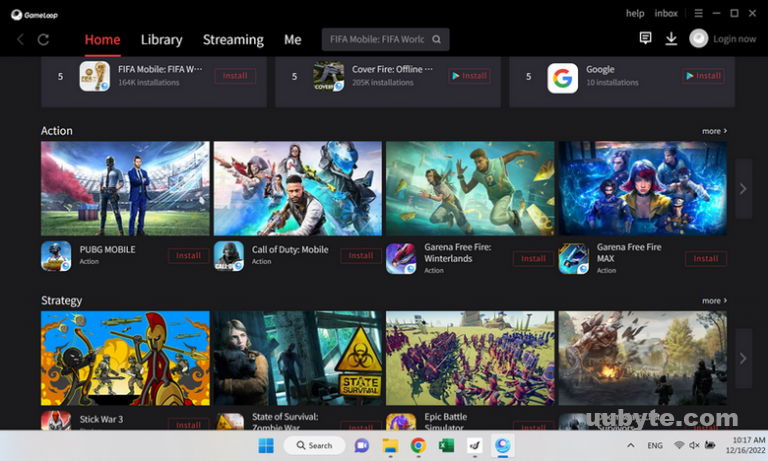Open the Free Fire MAX banner
Screen dimensions: 768x461
pyautogui.click(x=643, y=189)
